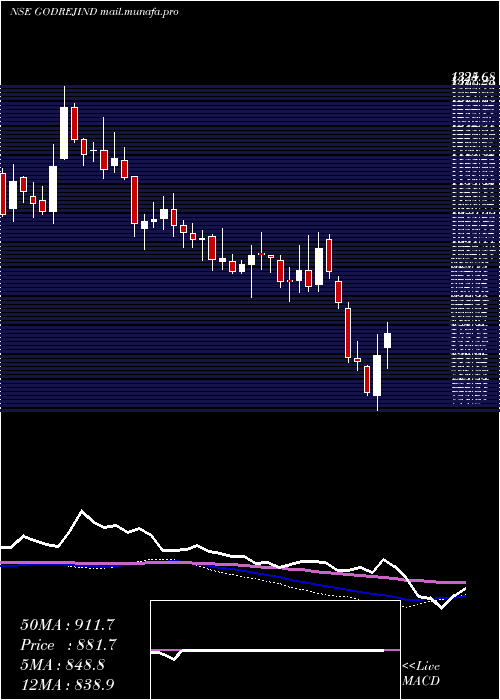Click the Price : 881.7 readout

(69, 645)
